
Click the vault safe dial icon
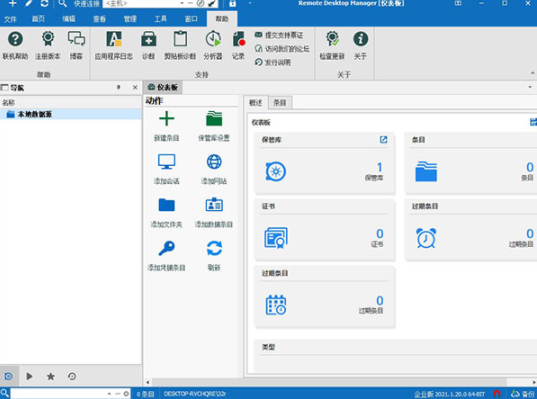tap(276, 171)
